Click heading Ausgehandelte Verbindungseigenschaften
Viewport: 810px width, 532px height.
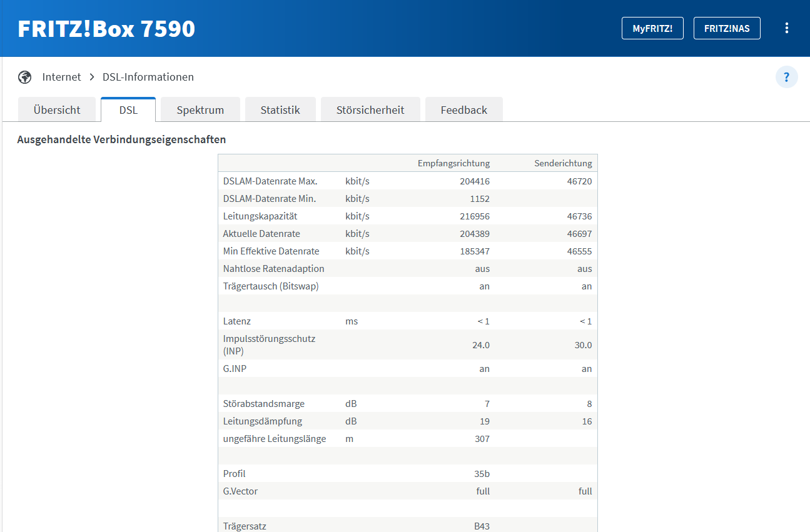coord(121,139)
